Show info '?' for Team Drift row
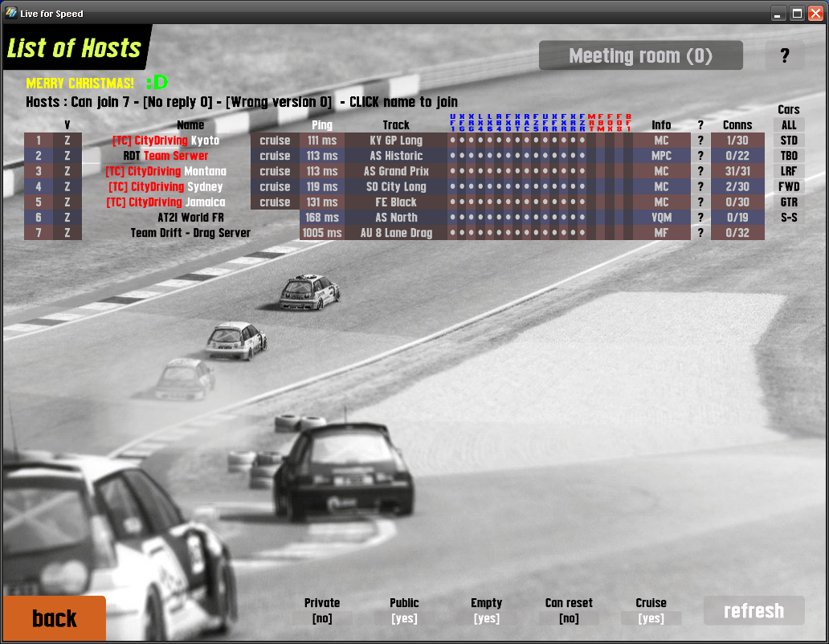The height and width of the screenshot is (644, 829). (x=700, y=232)
